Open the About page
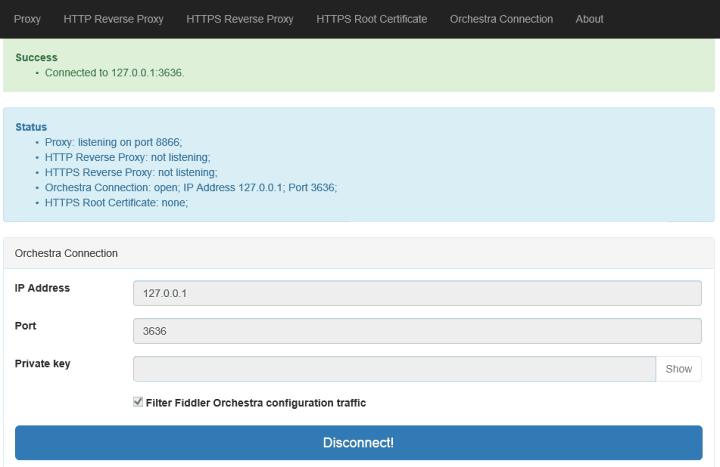 (x=590, y=19)
